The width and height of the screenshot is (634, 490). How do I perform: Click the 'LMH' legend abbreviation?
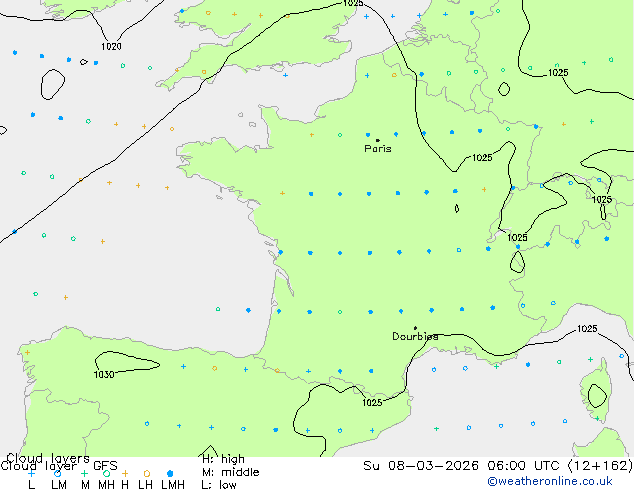coord(173,484)
